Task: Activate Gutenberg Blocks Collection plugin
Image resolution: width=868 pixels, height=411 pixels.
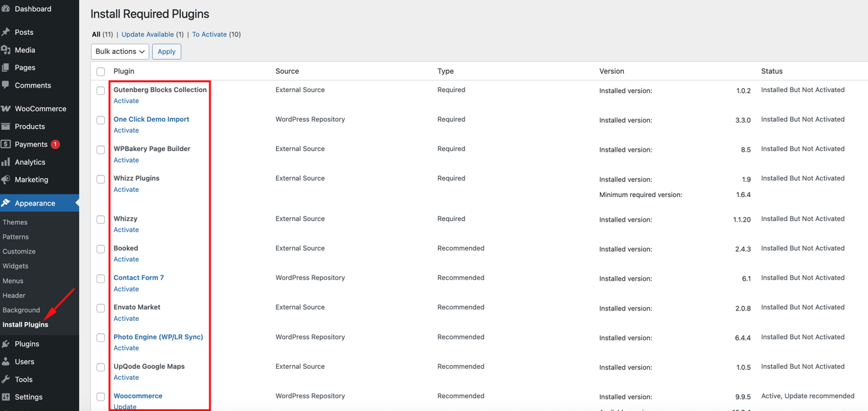Action: (x=126, y=101)
